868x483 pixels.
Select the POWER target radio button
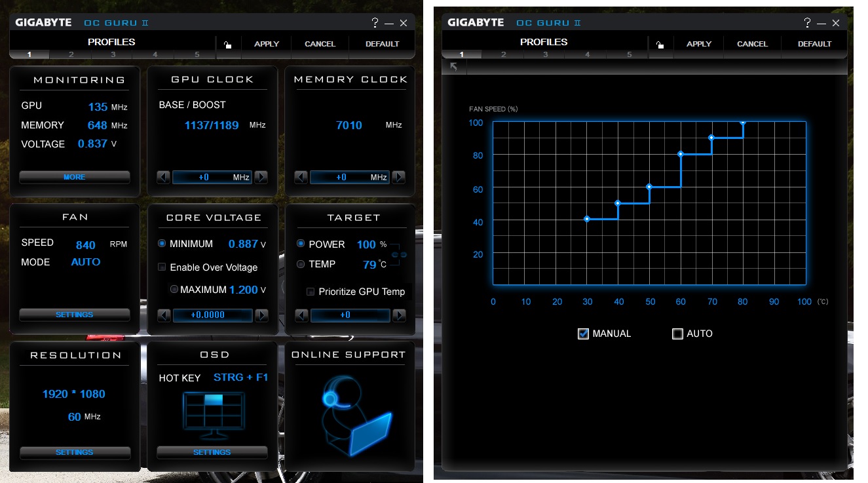click(301, 244)
